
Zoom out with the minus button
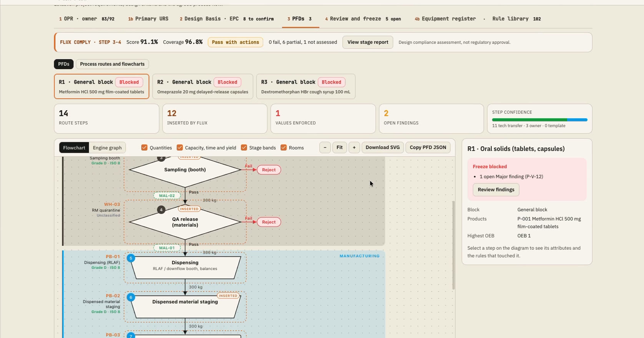coord(325,147)
